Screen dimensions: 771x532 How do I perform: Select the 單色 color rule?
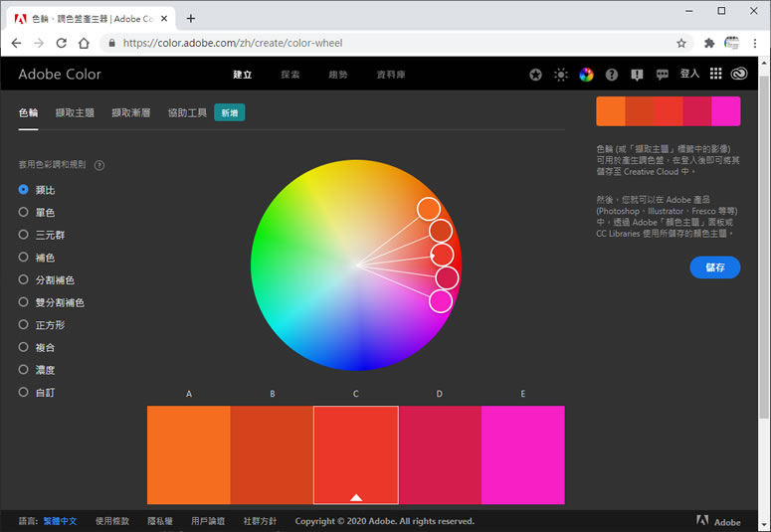(24, 212)
